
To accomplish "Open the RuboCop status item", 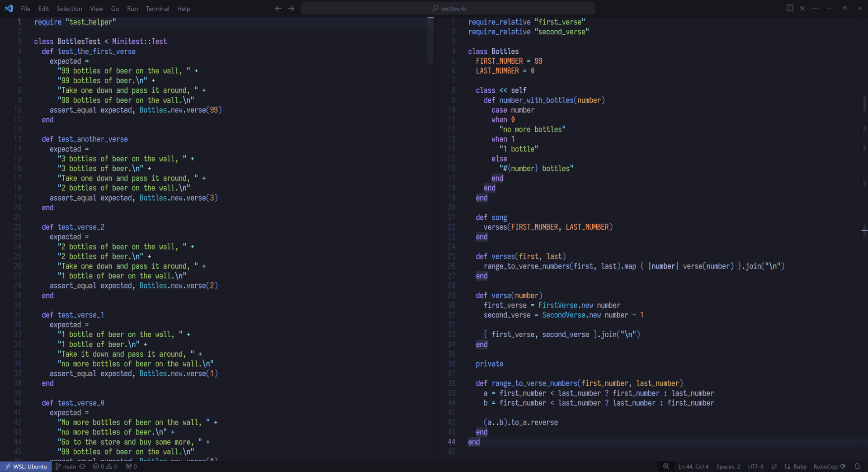I will (x=829, y=467).
